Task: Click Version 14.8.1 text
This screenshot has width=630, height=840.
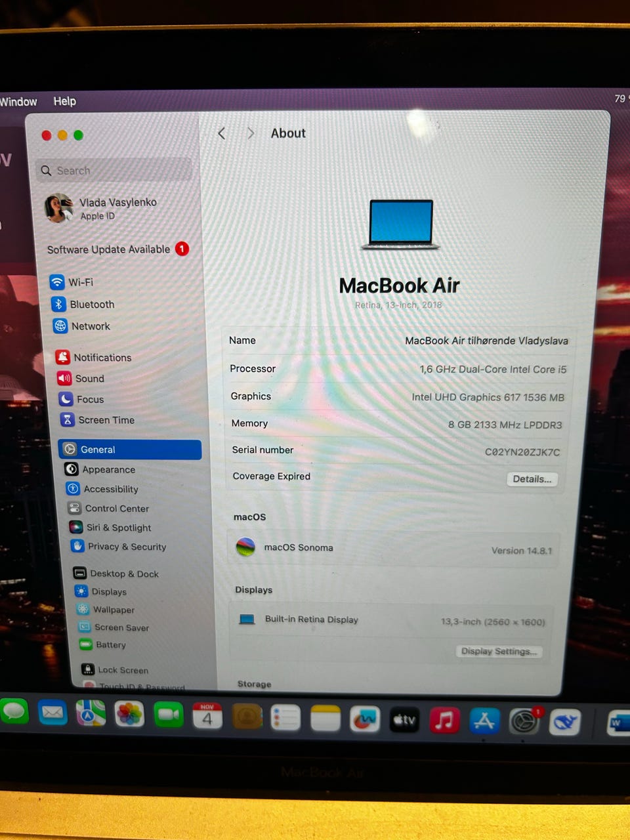Action: tap(522, 551)
